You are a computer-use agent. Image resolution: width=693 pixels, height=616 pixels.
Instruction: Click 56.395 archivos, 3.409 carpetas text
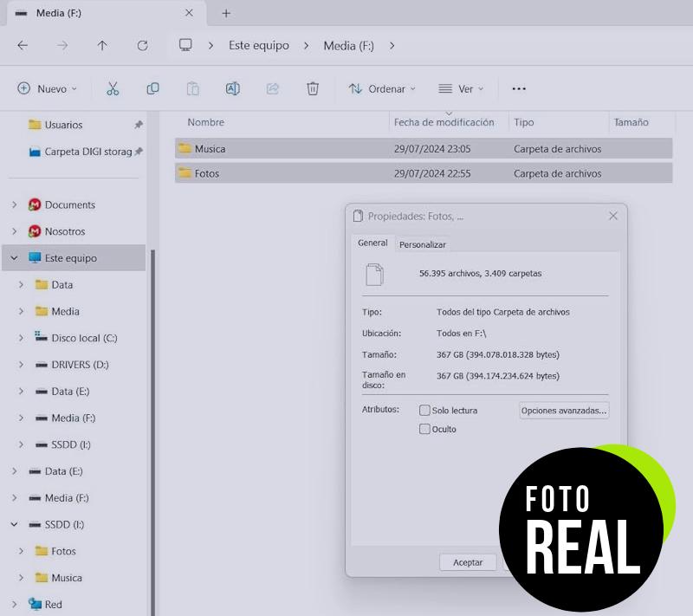[481, 273]
